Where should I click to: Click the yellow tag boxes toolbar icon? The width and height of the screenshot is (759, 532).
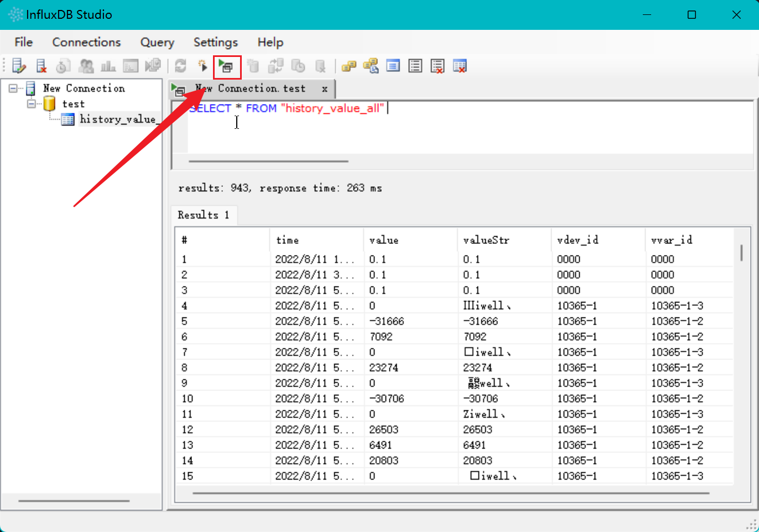[x=349, y=66]
